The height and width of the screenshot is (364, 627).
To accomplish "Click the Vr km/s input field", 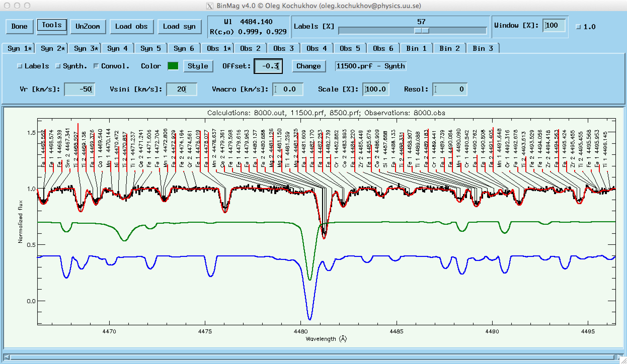I will 80,89.
